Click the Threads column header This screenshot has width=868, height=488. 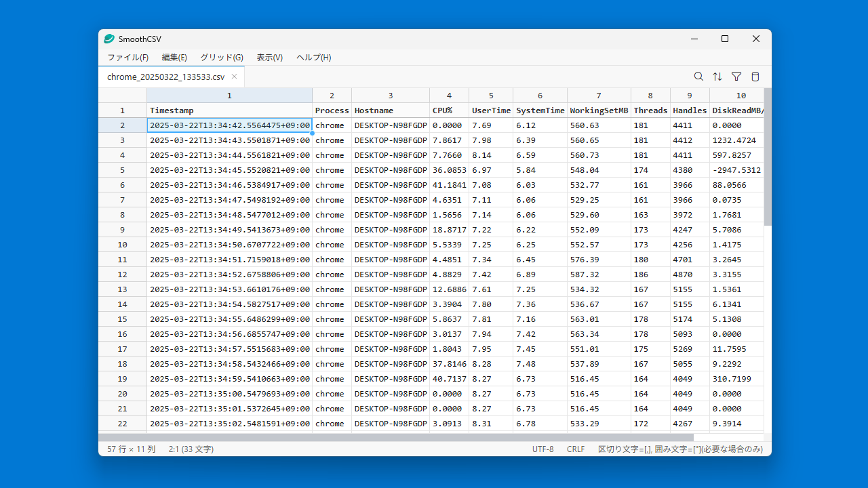650,95
